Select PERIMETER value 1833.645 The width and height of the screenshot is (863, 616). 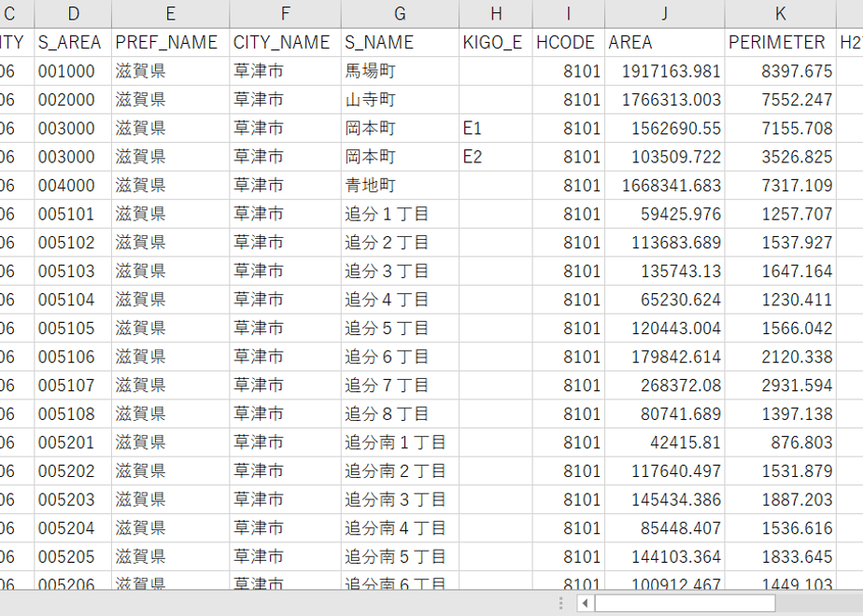coord(781,557)
